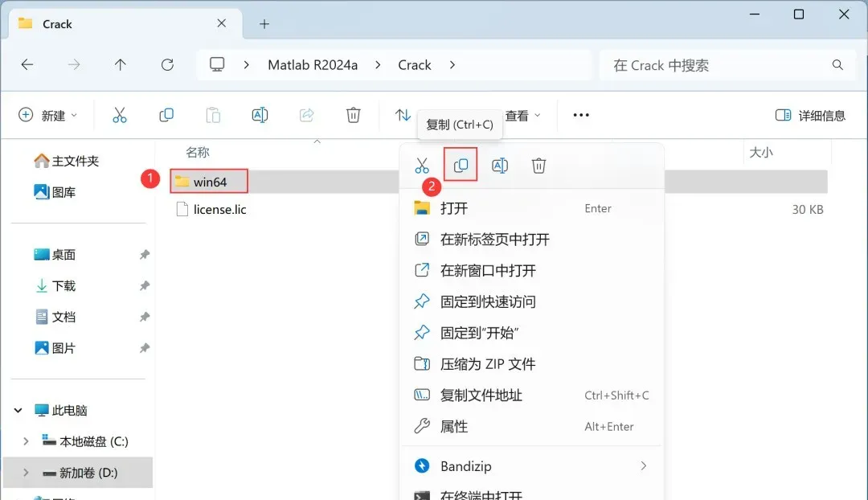868x500 pixels.
Task: Toggle the 详细信息 details pane
Action: (x=810, y=115)
